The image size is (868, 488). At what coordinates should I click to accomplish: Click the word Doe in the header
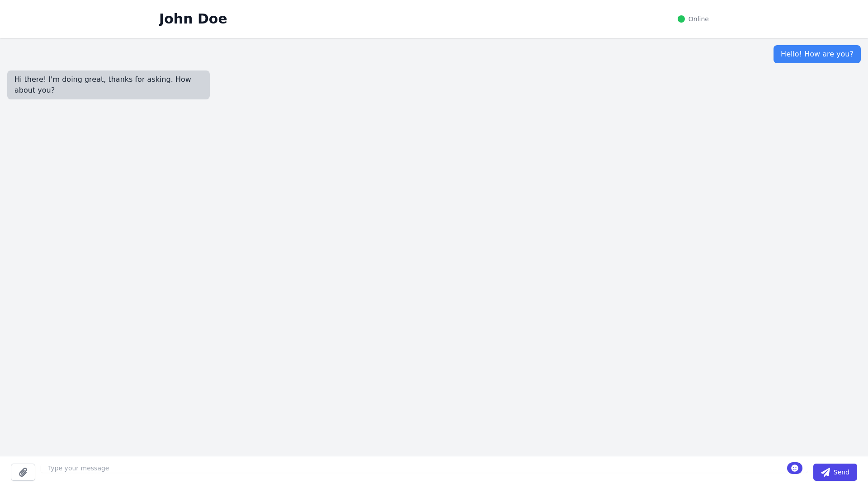(212, 19)
